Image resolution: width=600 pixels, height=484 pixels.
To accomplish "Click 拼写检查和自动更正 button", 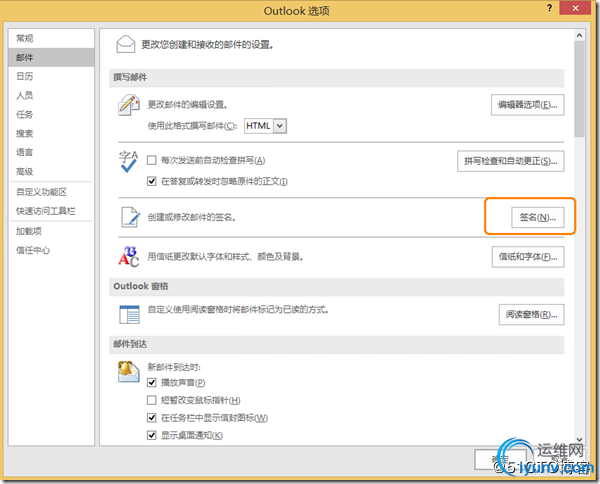I will tap(510, 161).
